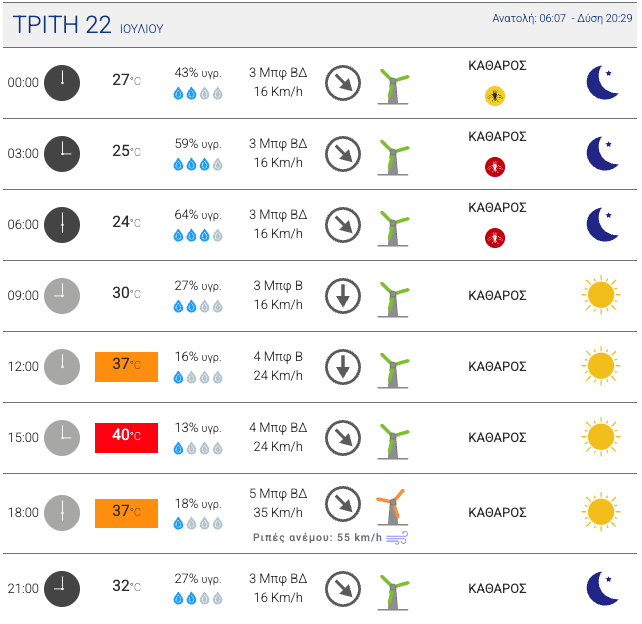Image resolution: width=642 pixels, height=624 pixels.
Task: Click the ΚΑΘΑΡΟΣ label in the 09:00 row
Action: [497, 296]
